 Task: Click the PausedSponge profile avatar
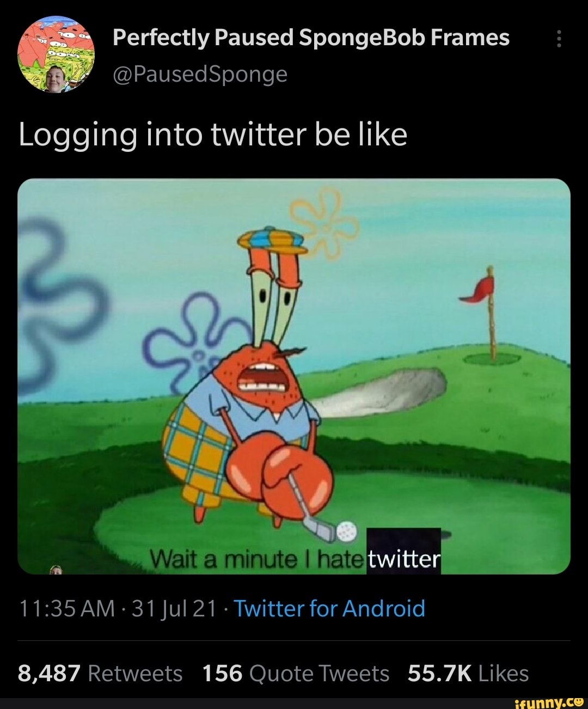pyautogui.click(x=56, y=54)
